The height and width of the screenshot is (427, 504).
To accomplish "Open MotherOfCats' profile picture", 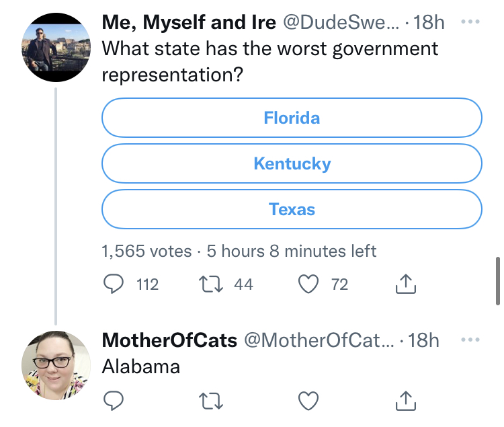I will click(x=56, y=365).
